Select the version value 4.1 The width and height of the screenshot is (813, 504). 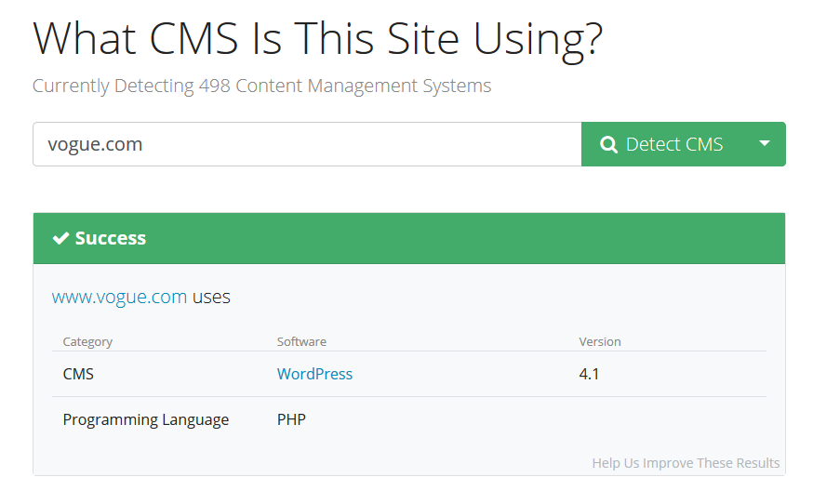(x=589, y=374)
